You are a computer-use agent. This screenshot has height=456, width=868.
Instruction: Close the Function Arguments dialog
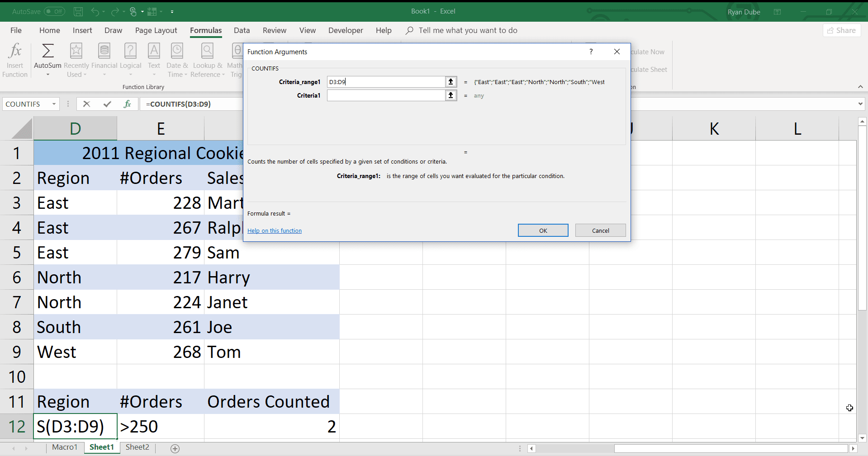617,52
